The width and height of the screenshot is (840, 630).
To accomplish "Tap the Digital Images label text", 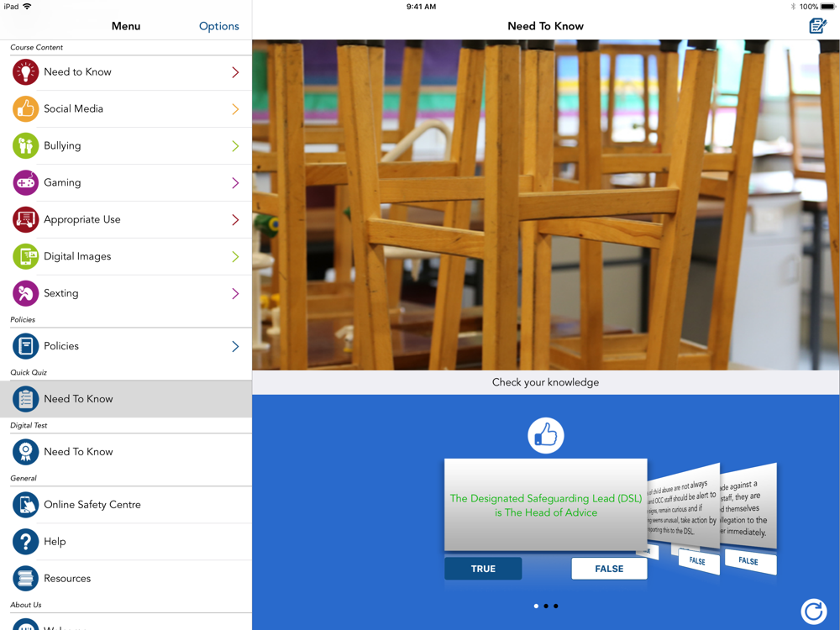I will 77,256.
